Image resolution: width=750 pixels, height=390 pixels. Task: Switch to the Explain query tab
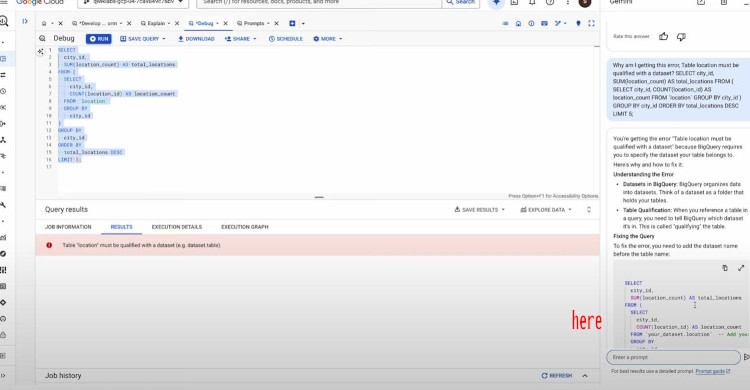click(155, 23)
